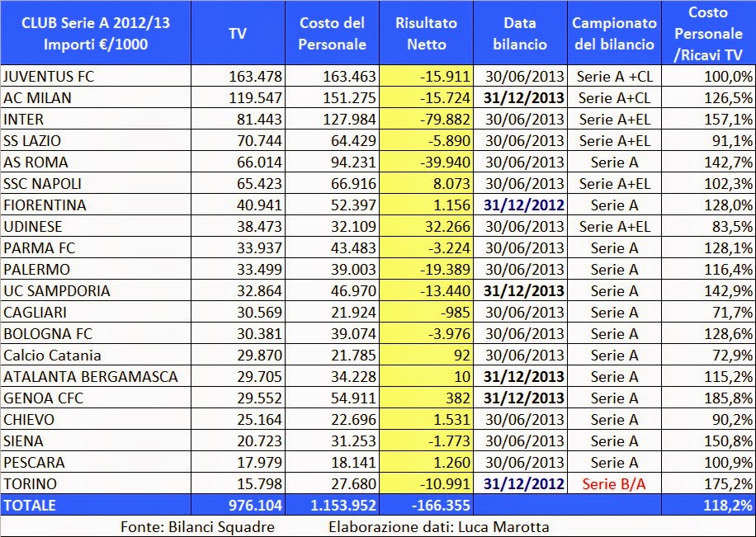The width and height of the screenshot is (756, 537).
Task: Select total ratio 118,2%
Action: click(729, 505)
